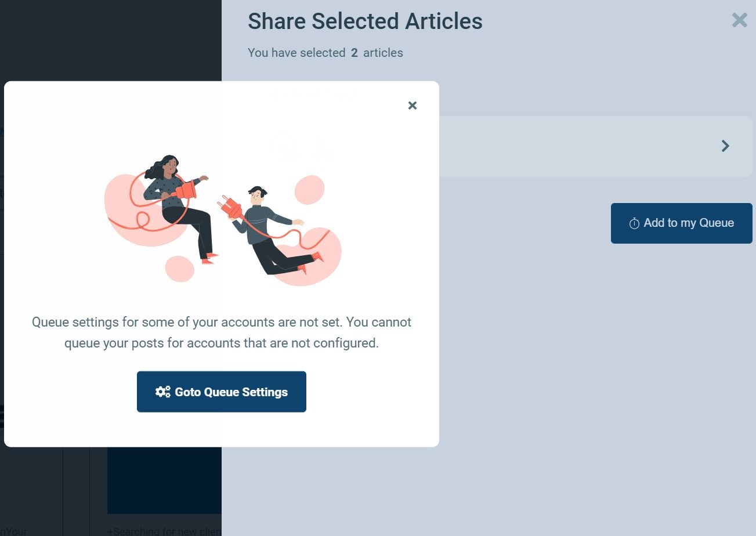Screen dimensions: 756x536
Task: Click the gears icon inside Goto Queue Settings button
Action: pos(163,391)
